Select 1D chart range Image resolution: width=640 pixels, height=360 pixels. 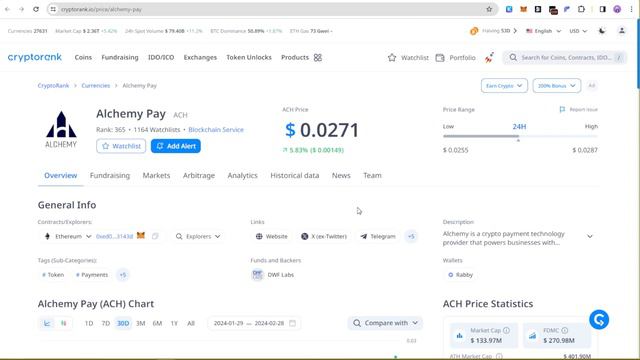tap(89, 323)
